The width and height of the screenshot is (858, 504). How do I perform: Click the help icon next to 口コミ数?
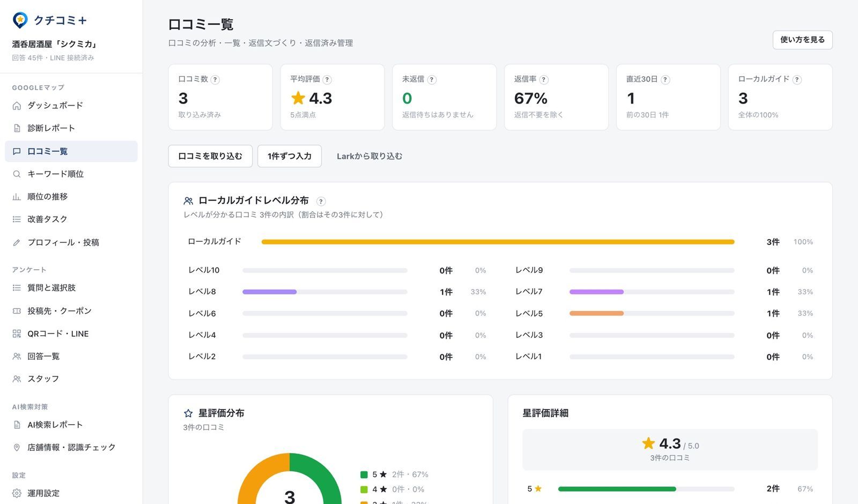pyautogui.click(x=215, y=79)
